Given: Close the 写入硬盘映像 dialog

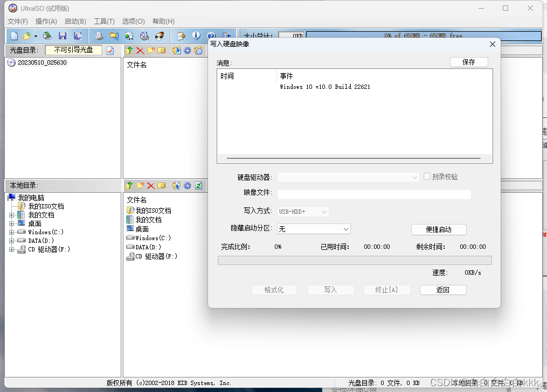Looking at the screenshot, I should [x=493, y=44].
